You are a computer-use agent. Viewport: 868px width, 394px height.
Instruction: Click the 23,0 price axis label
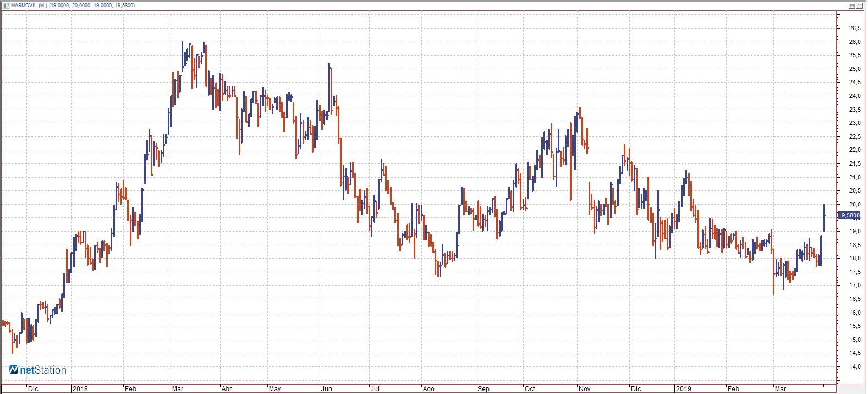pos(855,123)
